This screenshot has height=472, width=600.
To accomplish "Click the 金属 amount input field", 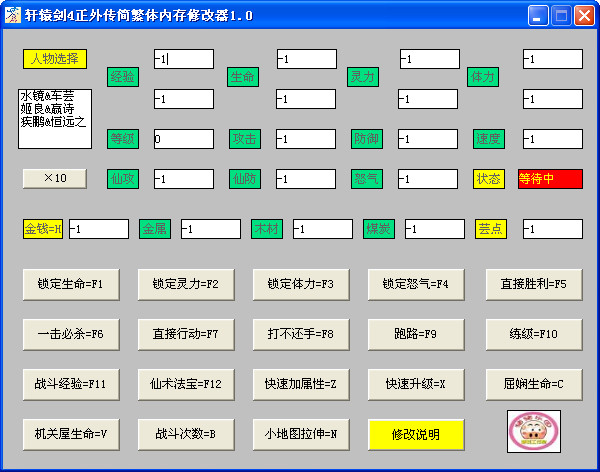I will pyautogui.click(x=211, y=229).
